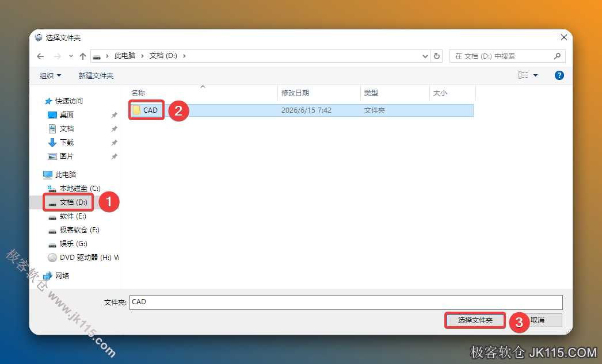The height and width of the screenshot is (364, 602).
Task: Click the 选择文件夹 button
Action: coord(475,320)
